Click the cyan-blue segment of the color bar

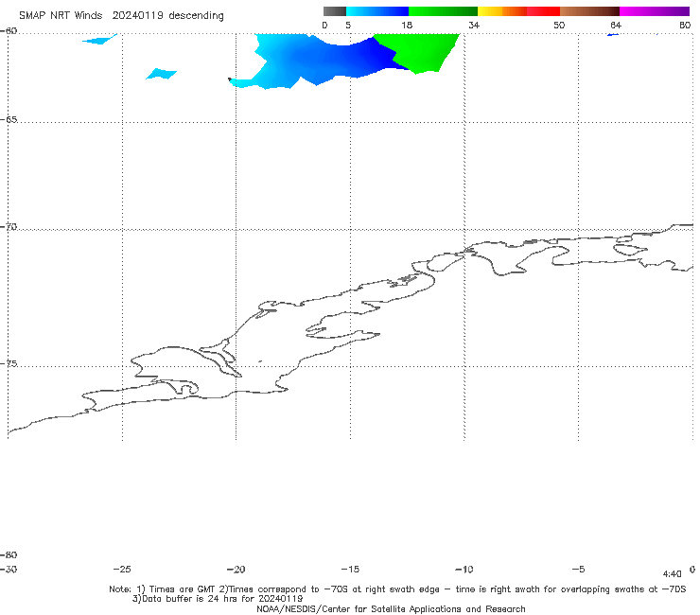377,11
